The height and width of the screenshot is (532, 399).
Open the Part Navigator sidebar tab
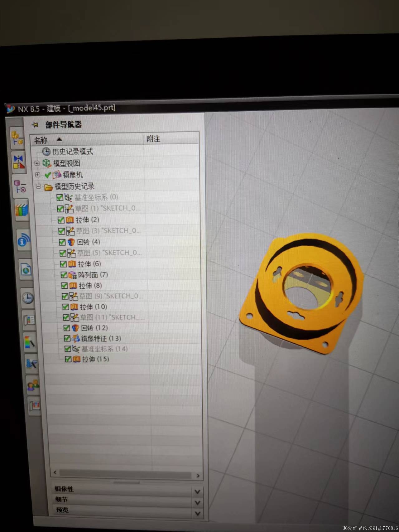20,186
